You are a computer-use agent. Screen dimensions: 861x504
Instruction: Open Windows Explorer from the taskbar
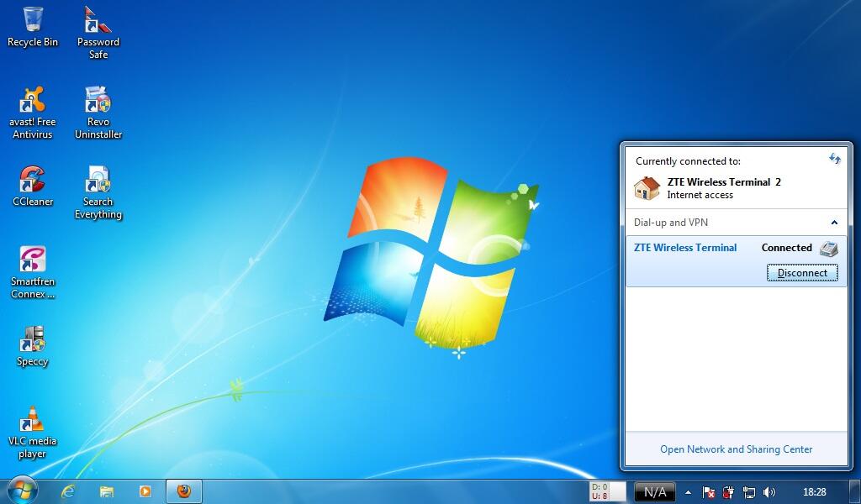107,491
